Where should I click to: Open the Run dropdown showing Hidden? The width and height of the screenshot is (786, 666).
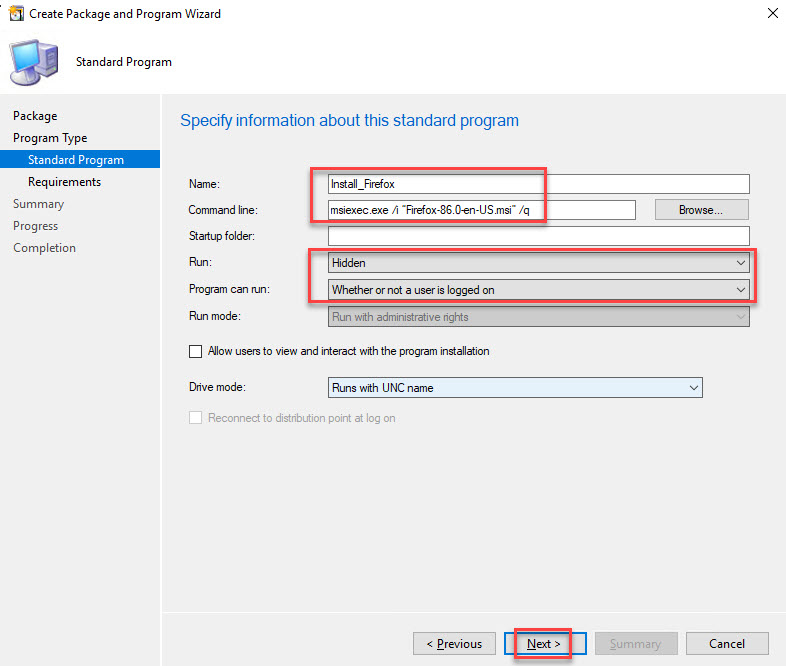tap(539, 262)
